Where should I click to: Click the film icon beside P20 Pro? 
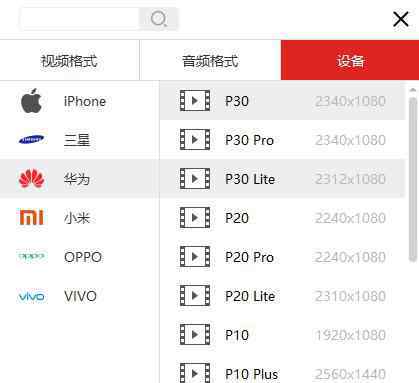point(195,256)
